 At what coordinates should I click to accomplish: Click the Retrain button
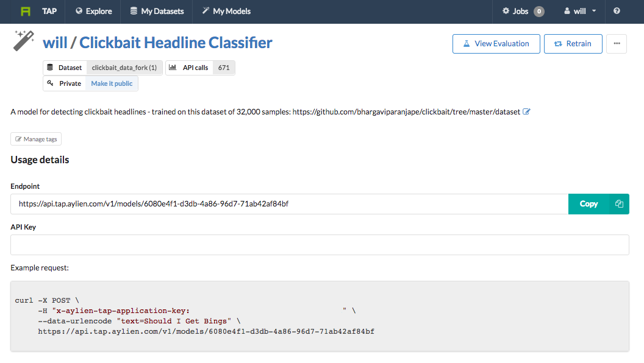(573, 44)
